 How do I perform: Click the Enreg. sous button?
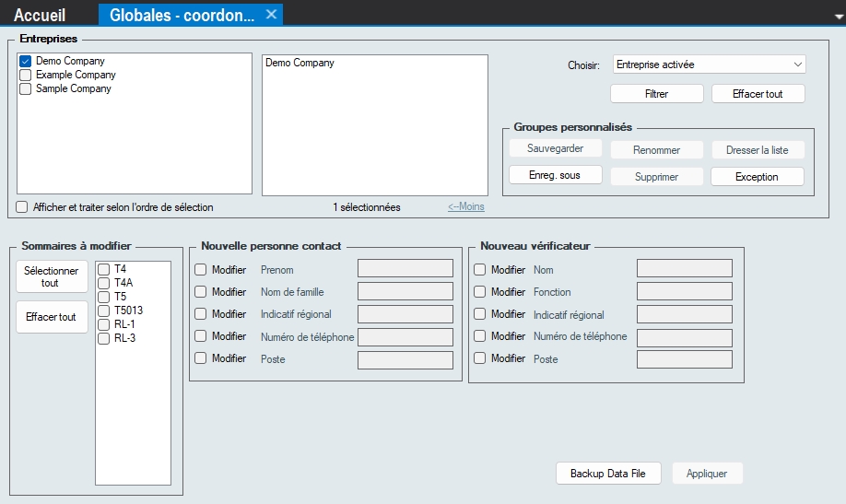point(555,175)
